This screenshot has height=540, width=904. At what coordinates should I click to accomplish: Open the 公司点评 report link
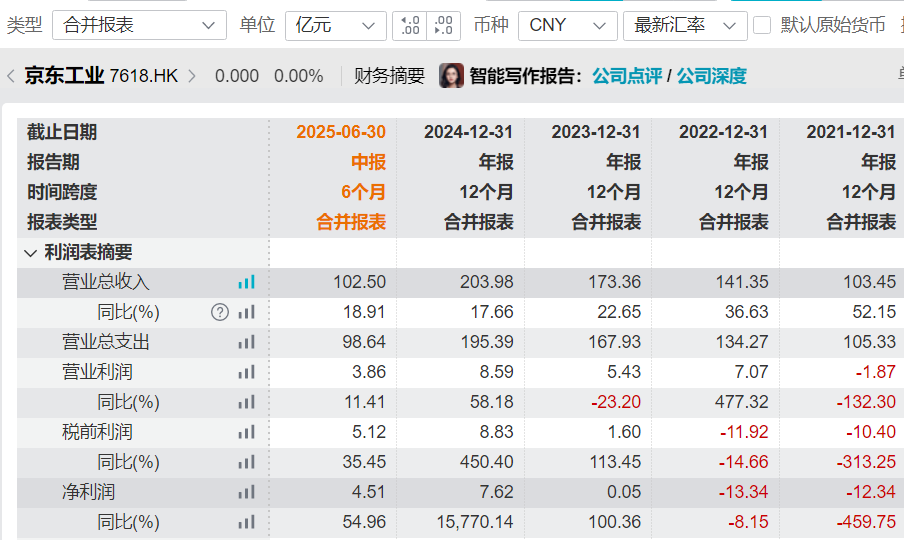627,76
